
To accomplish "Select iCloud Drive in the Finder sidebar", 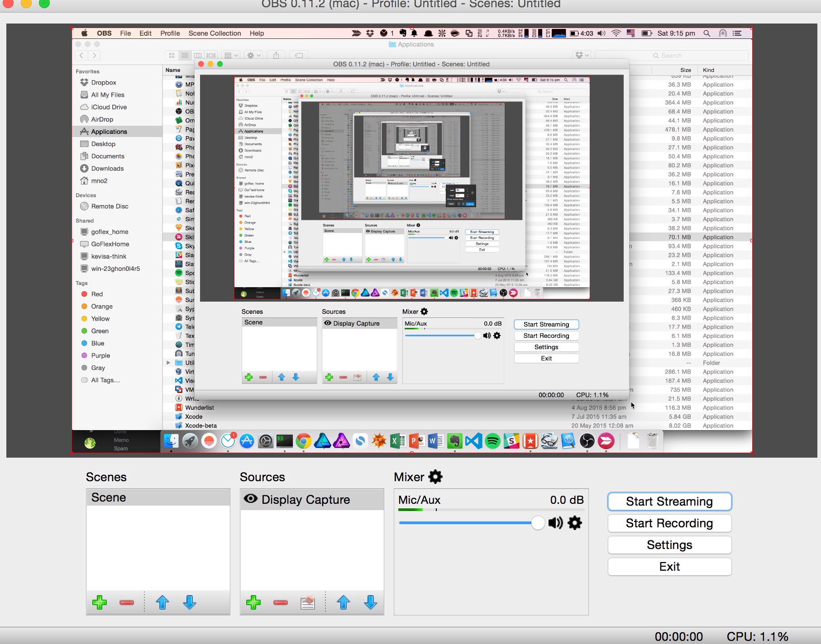I will coord(117,107).
